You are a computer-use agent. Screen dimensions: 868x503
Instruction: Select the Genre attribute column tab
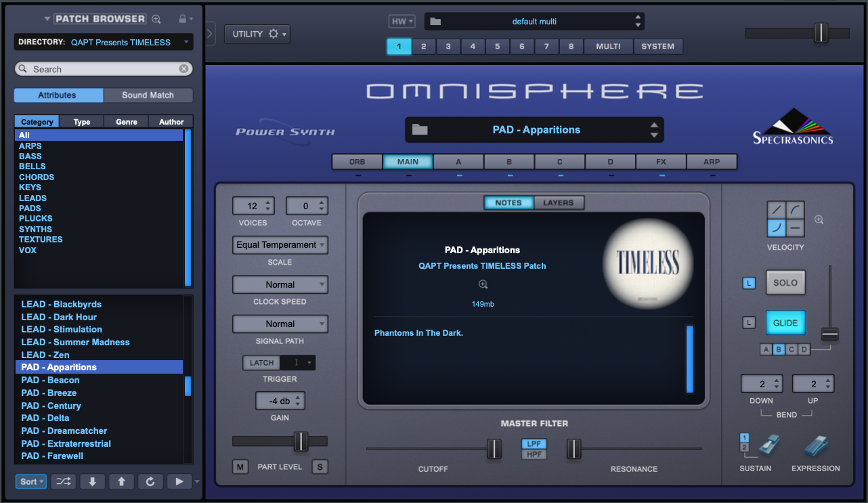[127, 122]
